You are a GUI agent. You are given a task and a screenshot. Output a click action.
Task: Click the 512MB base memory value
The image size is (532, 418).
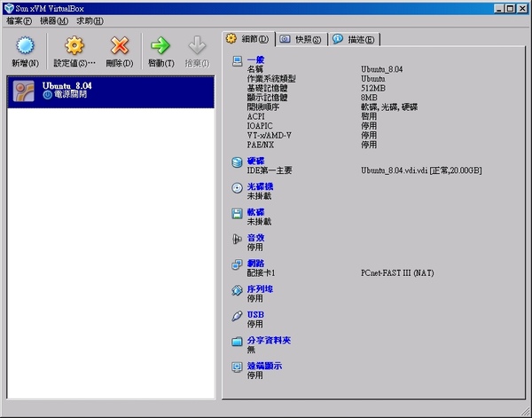[373, 88]
